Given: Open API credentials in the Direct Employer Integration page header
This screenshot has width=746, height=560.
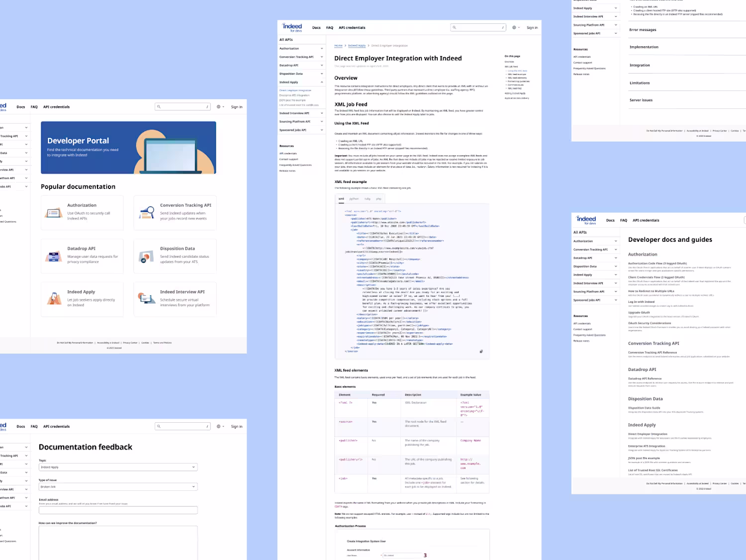Looking at the screenshot, I should [x=352, y=28].
